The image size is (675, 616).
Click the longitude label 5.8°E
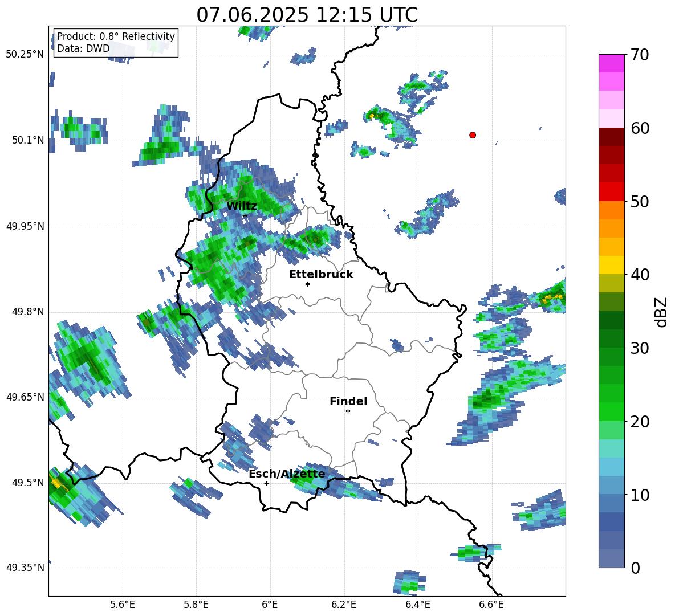196,605
